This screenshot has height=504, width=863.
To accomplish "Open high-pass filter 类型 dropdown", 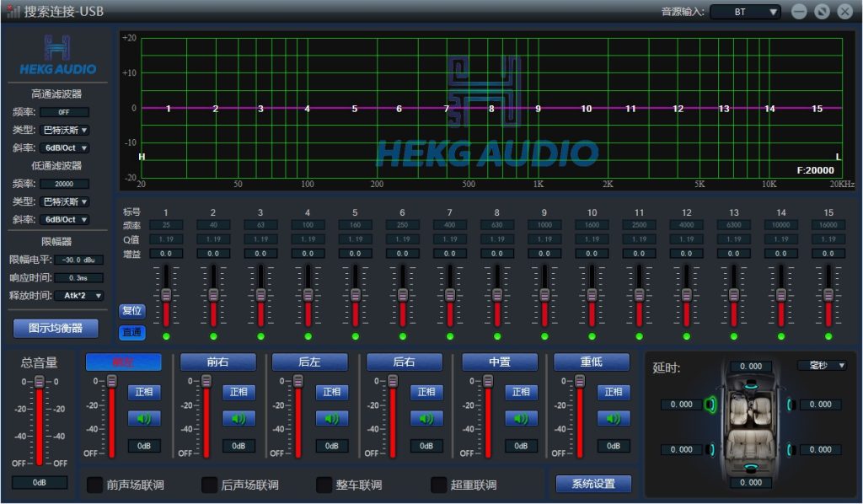I will (x=64, y=131).
